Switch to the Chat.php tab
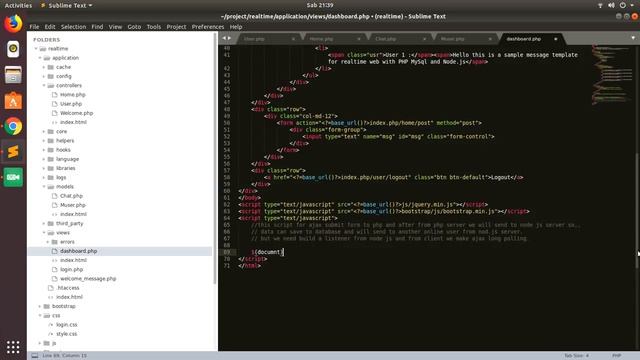The height and width of the screenshot is (360, 640). [x=398, y=39]
